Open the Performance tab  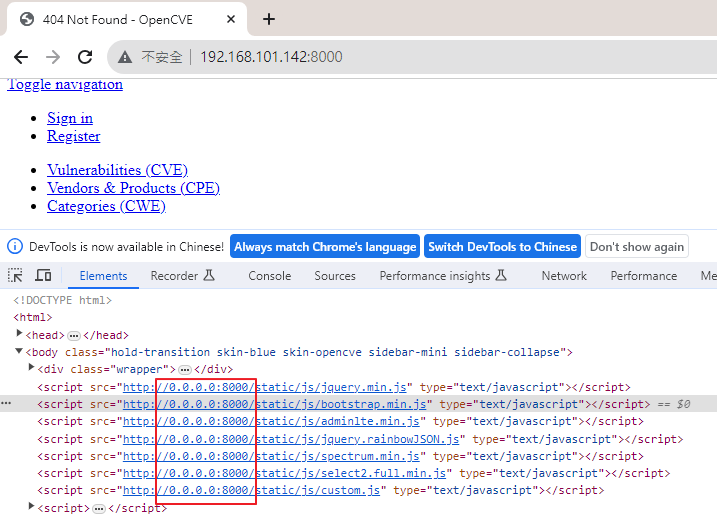coord(644,276)
